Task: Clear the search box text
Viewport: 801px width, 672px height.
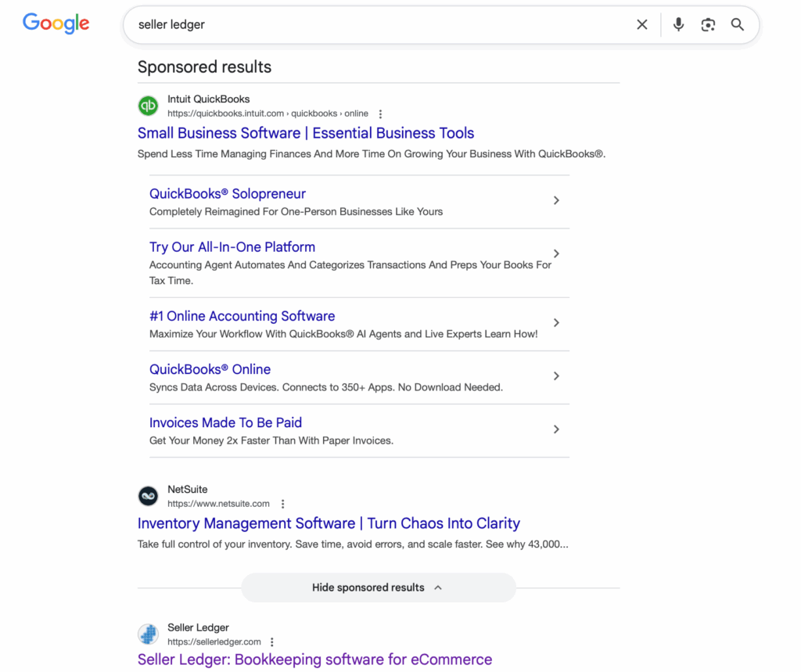Action: 641,25
